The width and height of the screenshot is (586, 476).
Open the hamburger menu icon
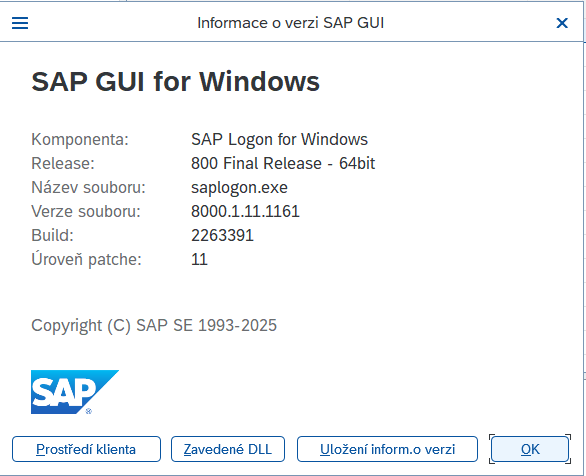tap(20, 23)
